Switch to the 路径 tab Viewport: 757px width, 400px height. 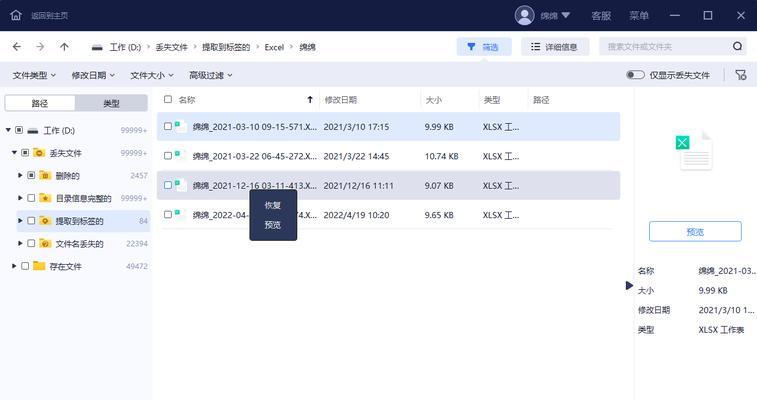40,103
